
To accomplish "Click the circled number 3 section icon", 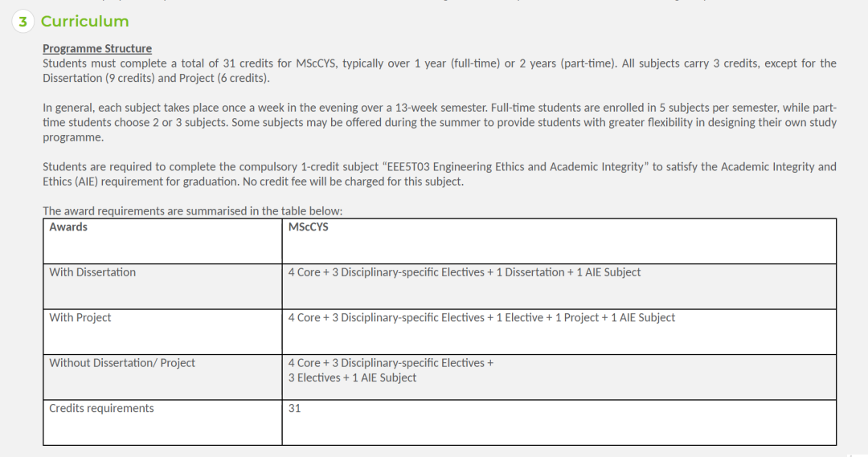I will coord(23,22).
